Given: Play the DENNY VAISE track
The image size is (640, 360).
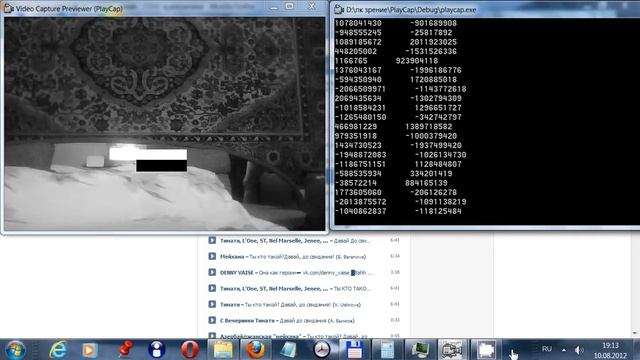Looking at the screenshot, I should pyautogui.click(x=212, y=272).
